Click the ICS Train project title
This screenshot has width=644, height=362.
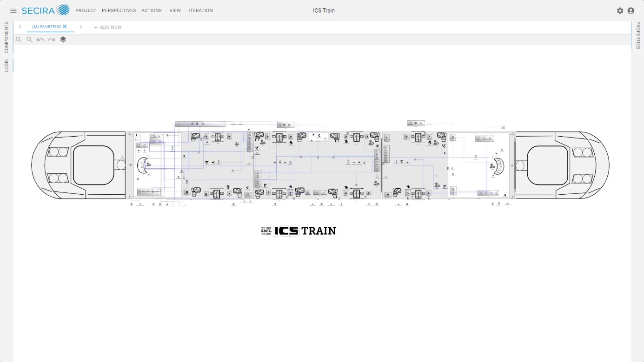click(x=324, y=11)
